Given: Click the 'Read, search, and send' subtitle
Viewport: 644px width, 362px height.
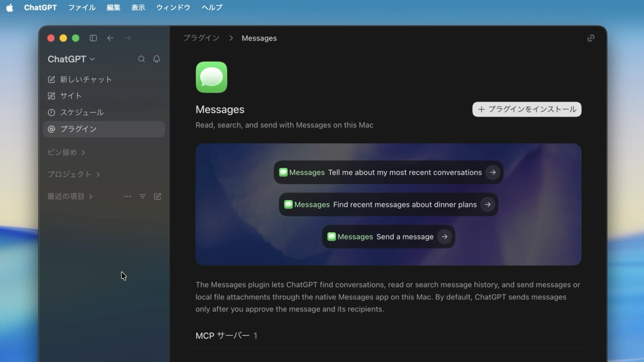Looking at the screenshot, I should tap(284, 125).
